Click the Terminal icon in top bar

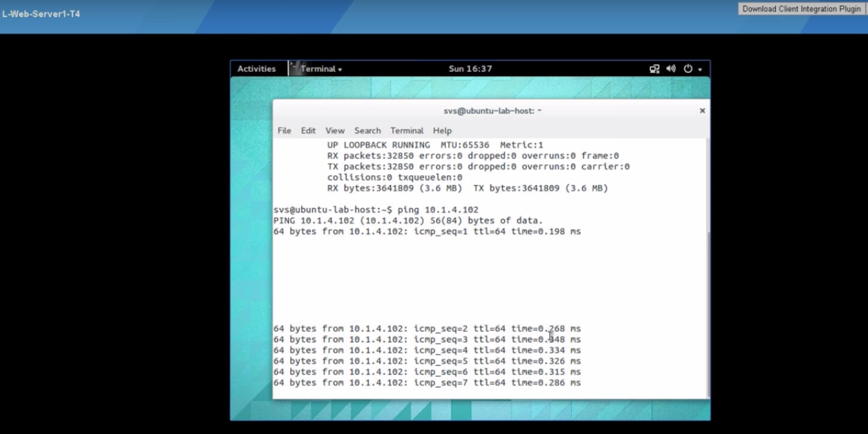pyautogui.click(x=295, y=68)
